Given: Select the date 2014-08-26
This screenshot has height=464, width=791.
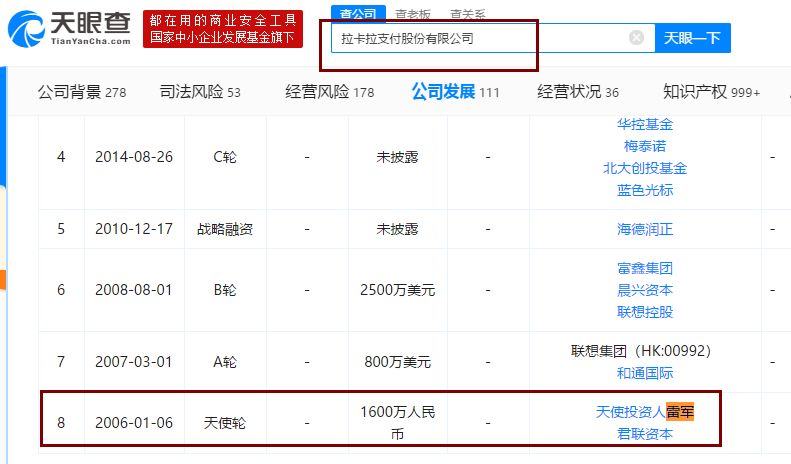Looking at the screenshot, I should click(134, 157).
